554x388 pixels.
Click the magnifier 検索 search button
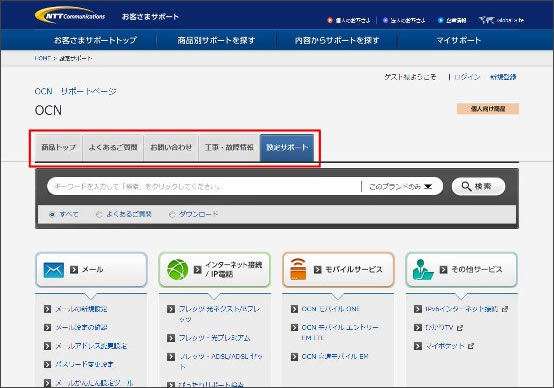478,186
